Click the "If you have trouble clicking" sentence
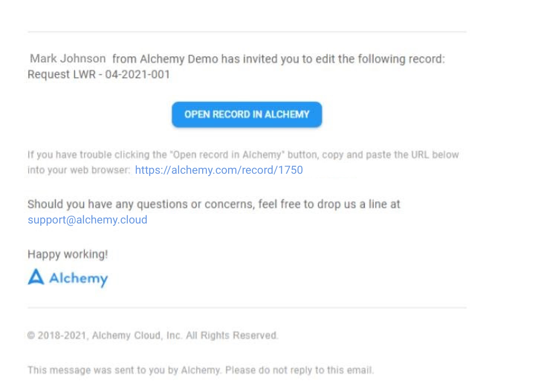535x392 pixels. [243, 155]
